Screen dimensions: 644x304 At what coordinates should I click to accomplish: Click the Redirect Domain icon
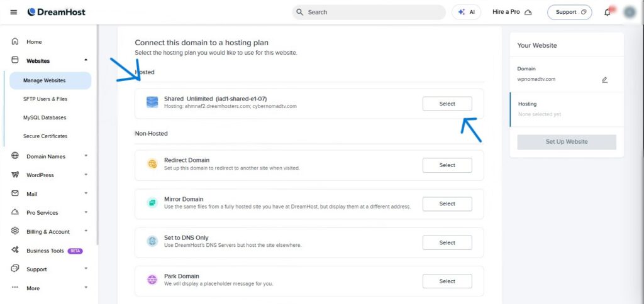click(x=152, y=164)
